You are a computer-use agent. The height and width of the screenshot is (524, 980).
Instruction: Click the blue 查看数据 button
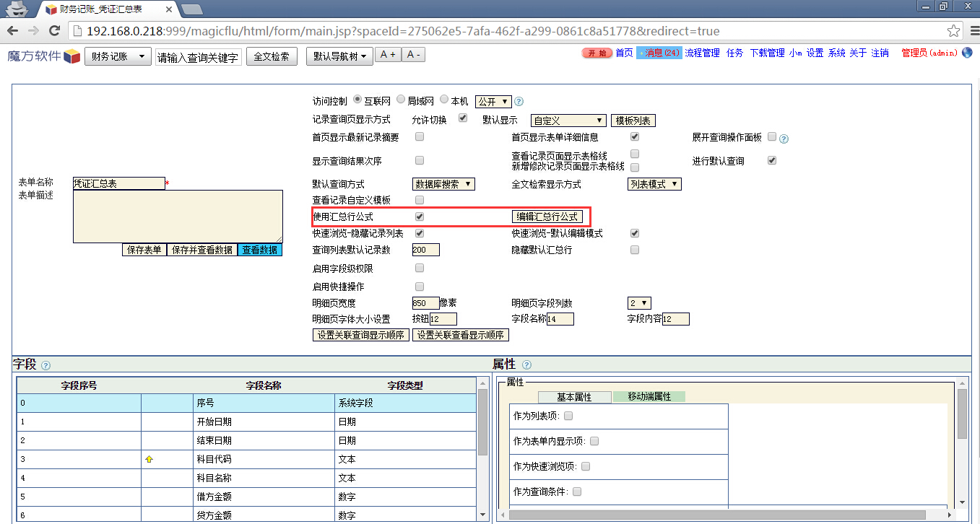260,250
